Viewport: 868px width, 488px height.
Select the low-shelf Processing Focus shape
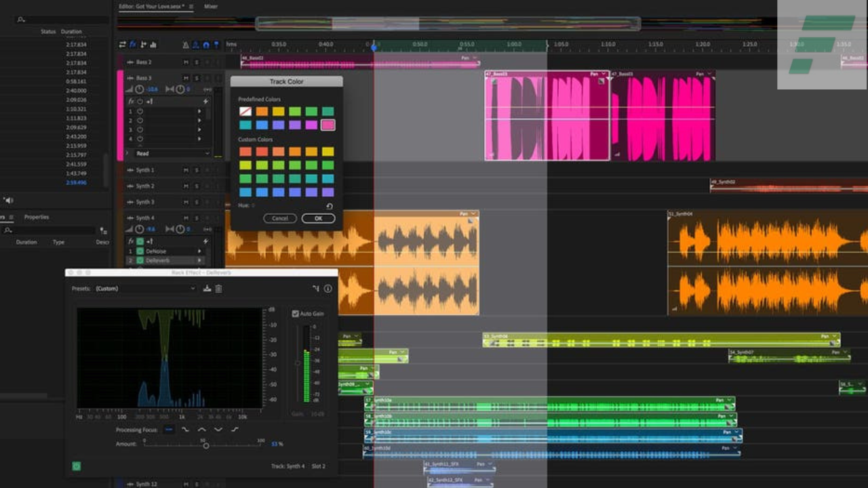pyautogui.click(x=185, y=430)
